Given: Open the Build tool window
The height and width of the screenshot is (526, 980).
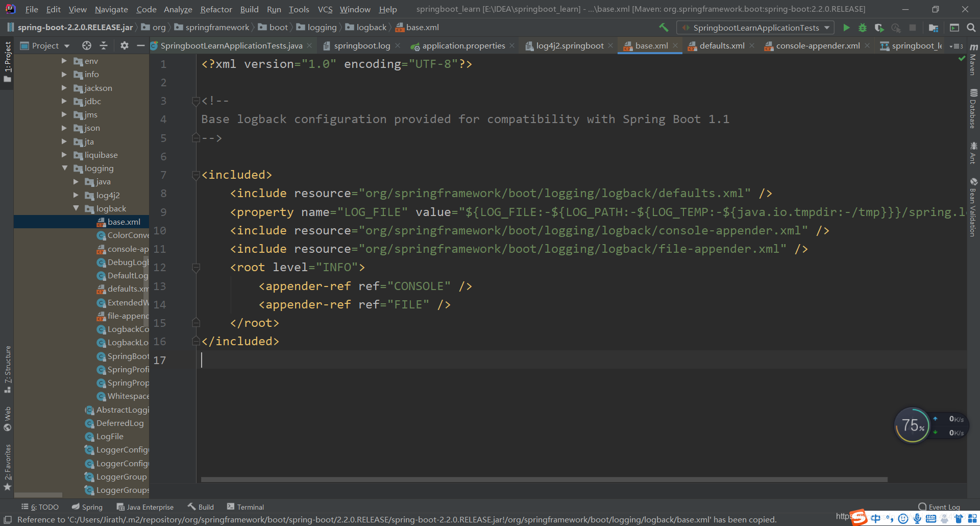Looking at the screenshot, I should click(x=201, y=507).
